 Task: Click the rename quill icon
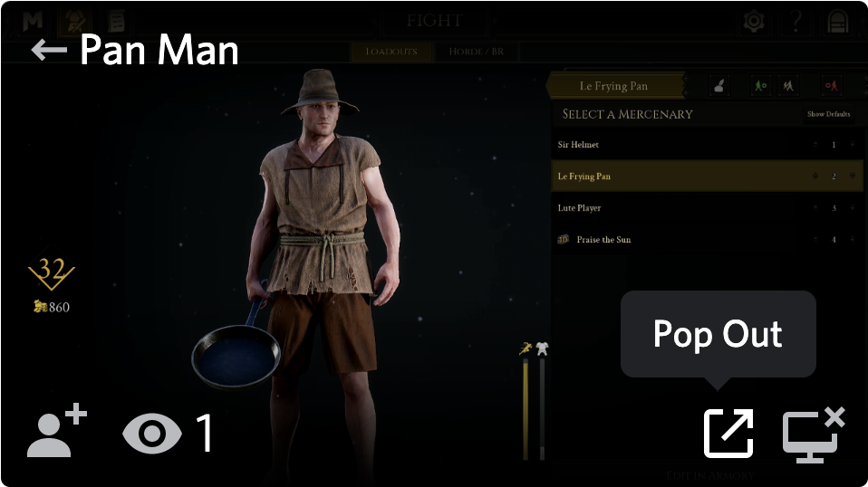tap(719, 86)
